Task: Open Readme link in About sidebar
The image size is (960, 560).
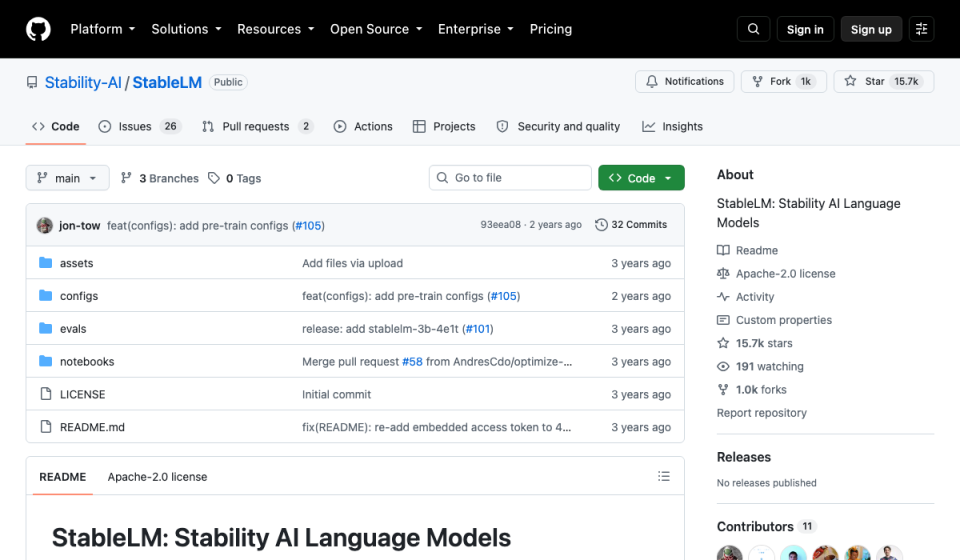Action: 748,250
